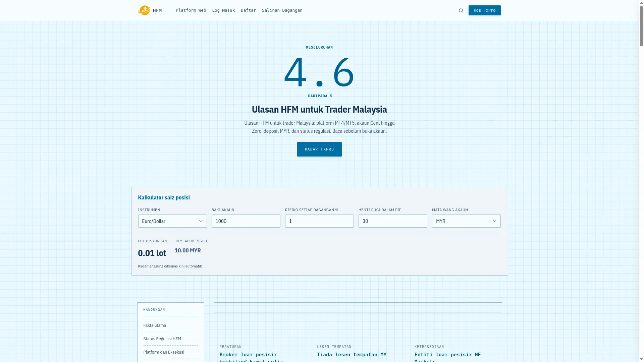Click the HFM logo icon
Image resolution: width=644 pixels, height=362 pixels.
click(144, 10)
